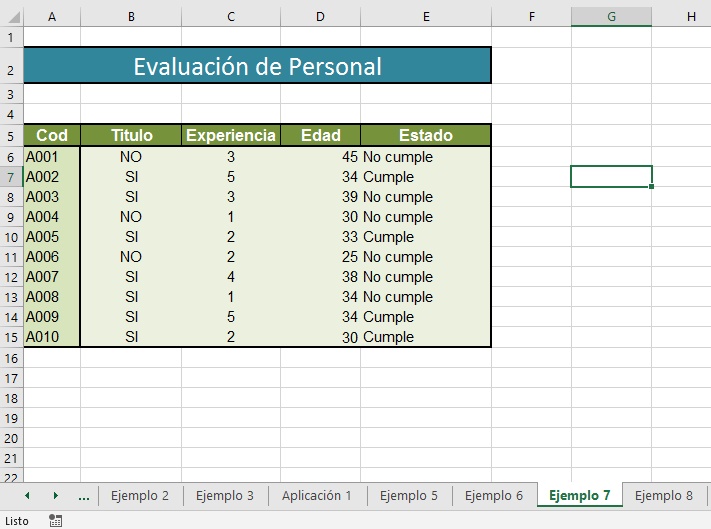Open the Ejemplo 3 sheet tab
This screenshot has height=529, width=711.
[225, 495]
